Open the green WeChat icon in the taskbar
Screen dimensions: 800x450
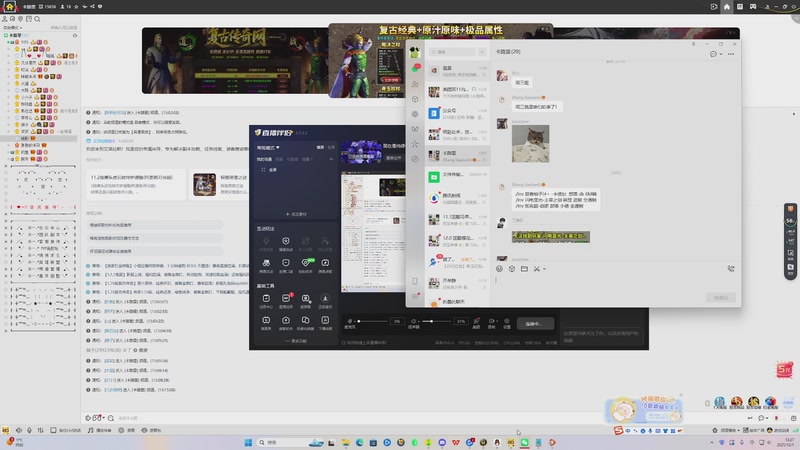(524, 442)
